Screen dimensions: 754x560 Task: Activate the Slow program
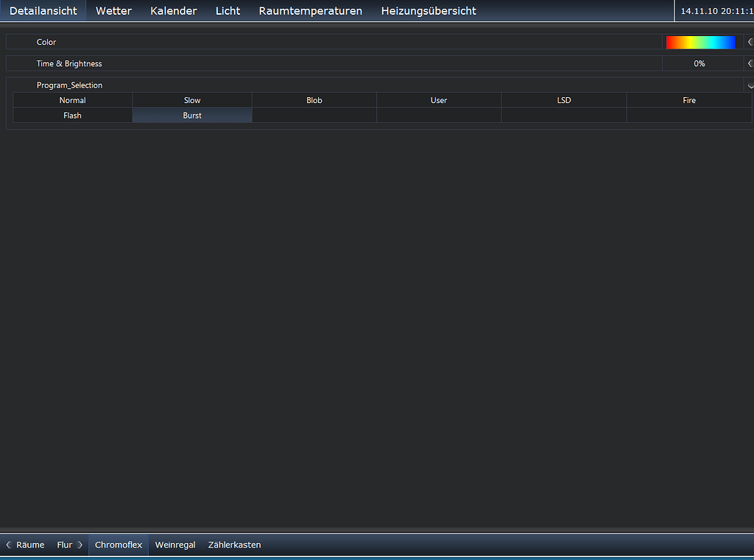(x=191, y=100)
